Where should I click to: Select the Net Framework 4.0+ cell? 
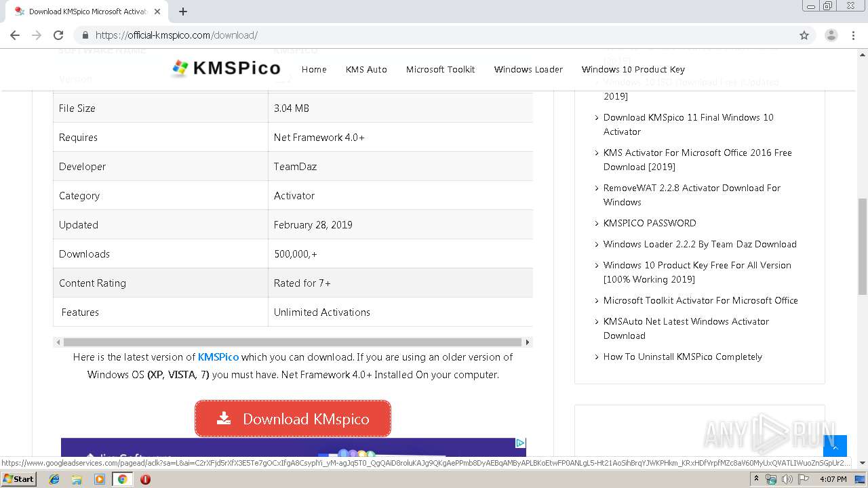coord(400,137)
